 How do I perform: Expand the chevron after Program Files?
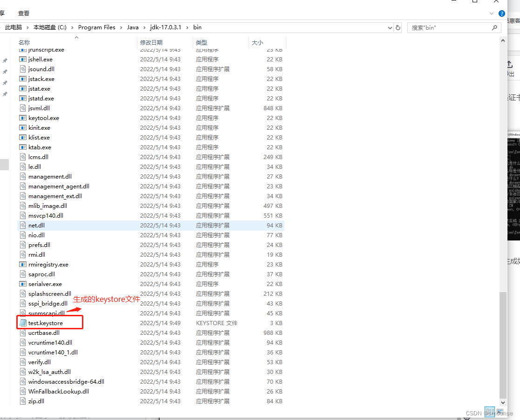click(121, 27)
